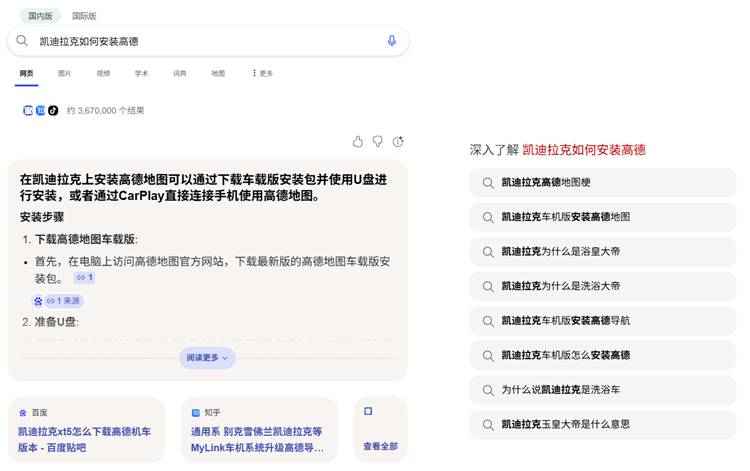The height and width of the screenshot is (471, 750).
Task: Click the 安装步骤 heading in AI answer
Action: point(42,217)
